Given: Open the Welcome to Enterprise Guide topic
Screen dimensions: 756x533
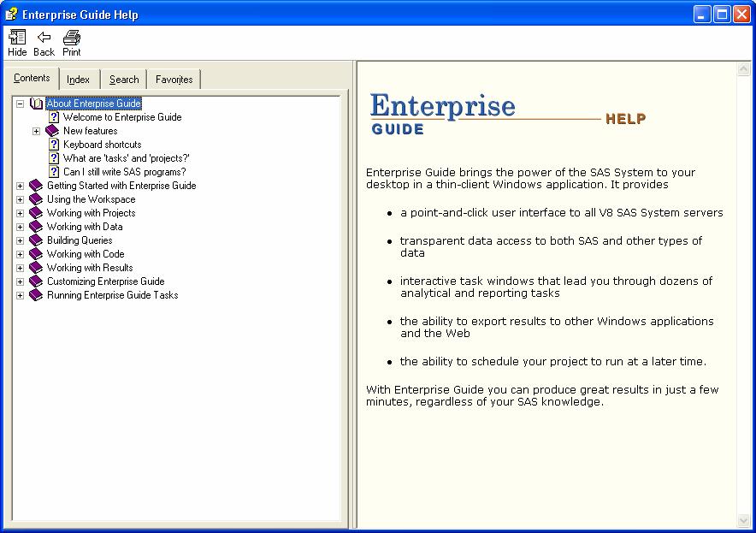Looking at the screenshot, I should tap(122, 117).
